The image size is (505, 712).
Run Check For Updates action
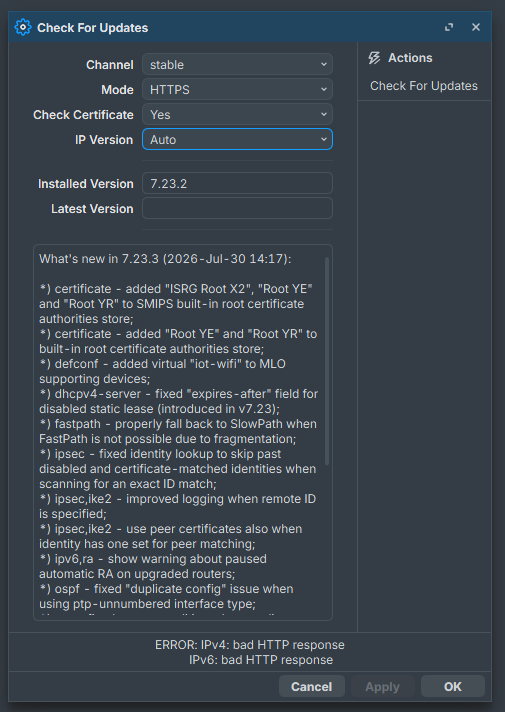[x=424, y=86]
